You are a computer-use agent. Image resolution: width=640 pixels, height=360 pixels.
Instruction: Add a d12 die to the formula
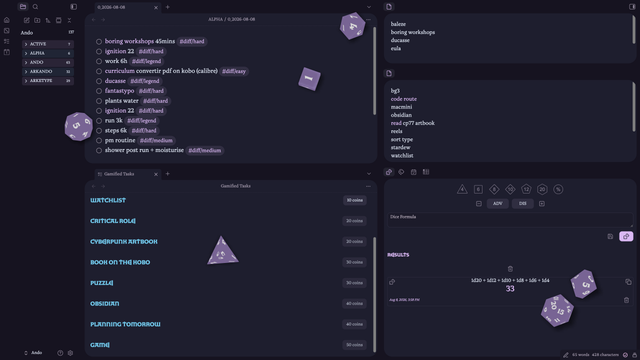526,189
